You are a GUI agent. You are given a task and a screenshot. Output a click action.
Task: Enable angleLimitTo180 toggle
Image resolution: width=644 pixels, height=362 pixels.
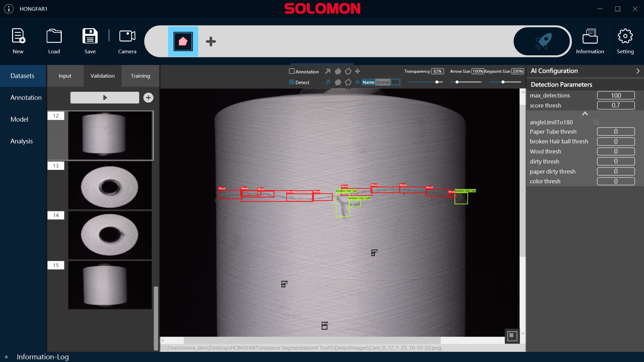click(x=597, y=122)
